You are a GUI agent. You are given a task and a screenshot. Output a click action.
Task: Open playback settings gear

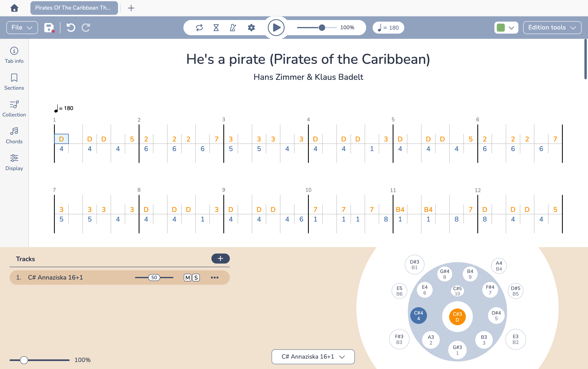(x=251, y=28)
